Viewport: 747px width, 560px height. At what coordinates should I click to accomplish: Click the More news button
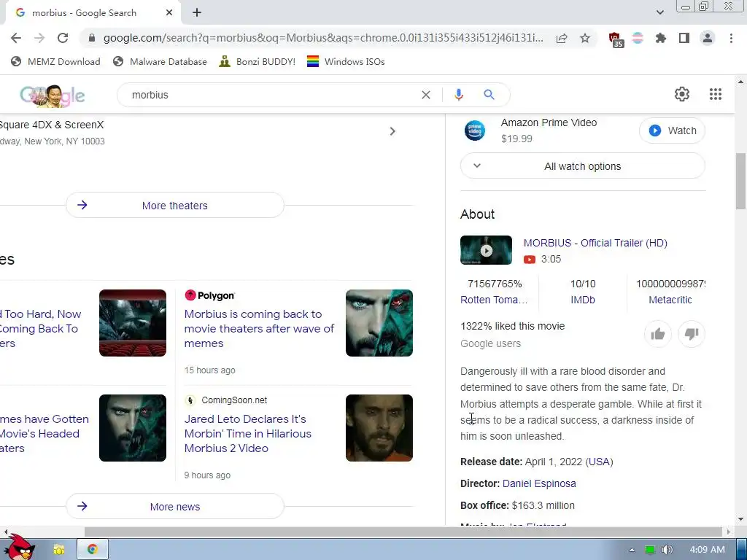pyautogui.click(x=175, y=506)
